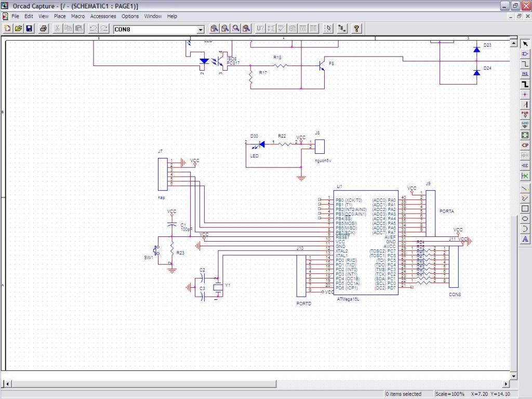The height and width of the screenshot is (399, 532).
Task: Click the Zoom In toolbar icon
Action: pyautogui.click(x=214, y=29)
